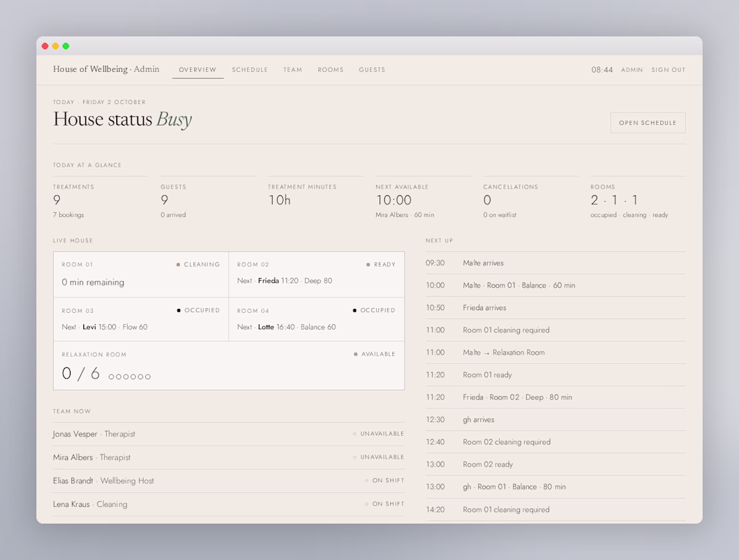Screen dimensions: 739x560
Task: Open the Room 03 occupied card
Action: tap(141, 320)
